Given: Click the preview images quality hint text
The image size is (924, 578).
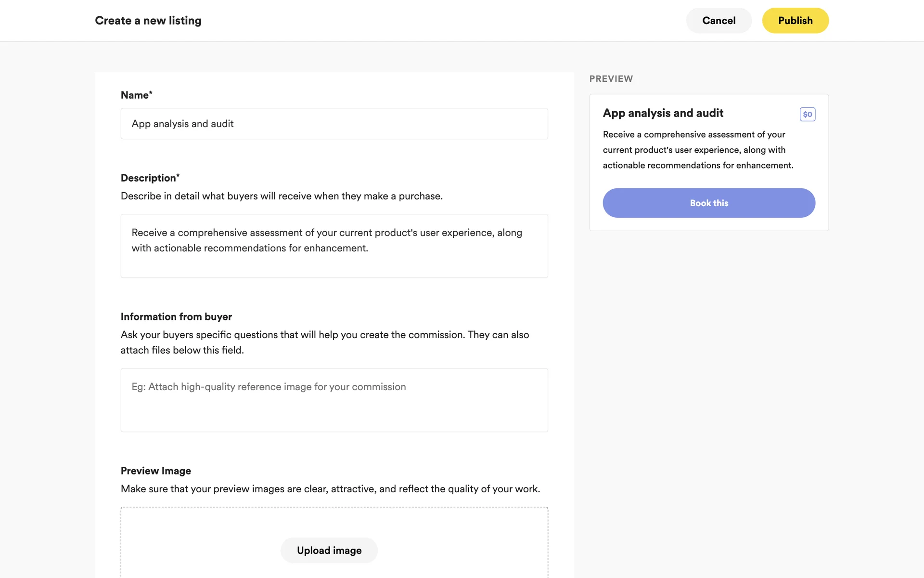Looking at the screenshot, I should (330, 489).
